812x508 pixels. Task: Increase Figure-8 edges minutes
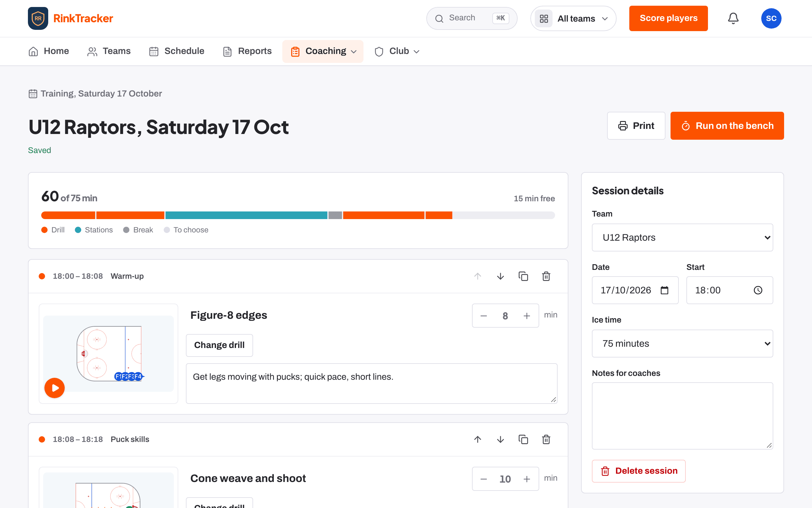[527, 316]
